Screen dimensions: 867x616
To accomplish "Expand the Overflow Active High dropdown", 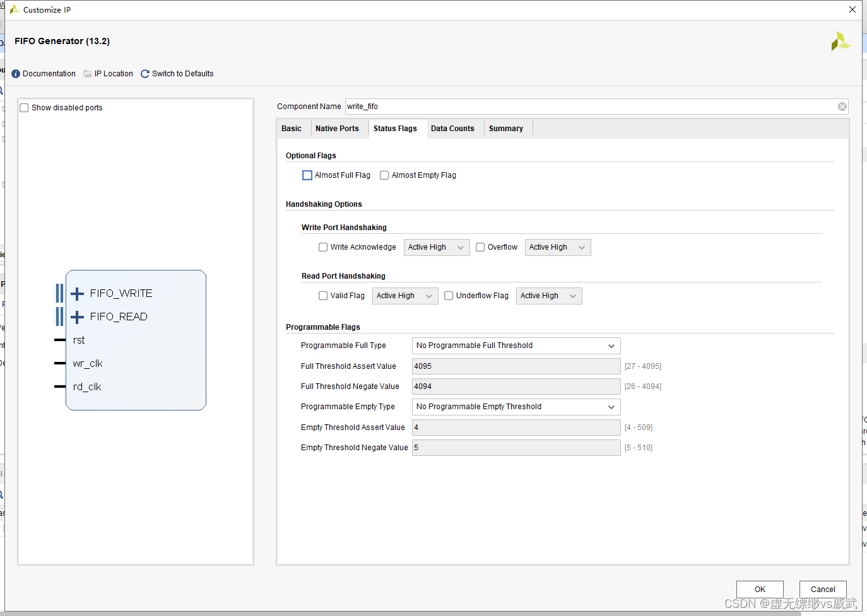I will pos(557,247).
